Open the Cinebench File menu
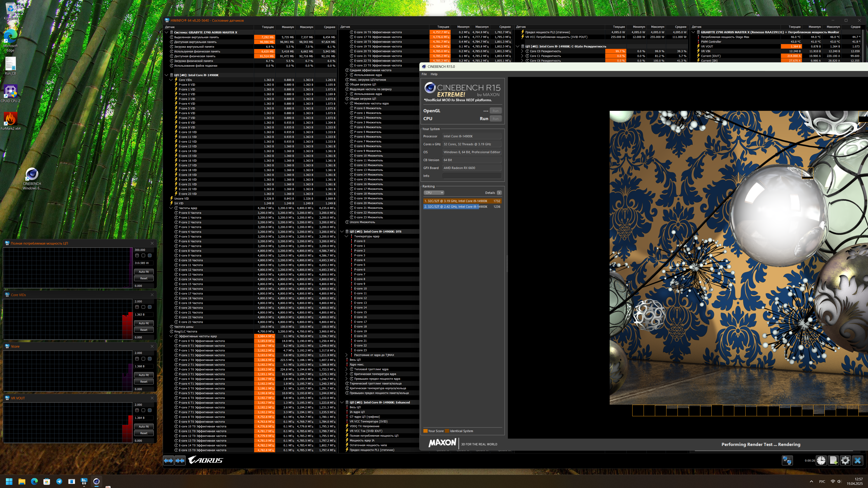 pyautogui.click(x=424, y=74)
